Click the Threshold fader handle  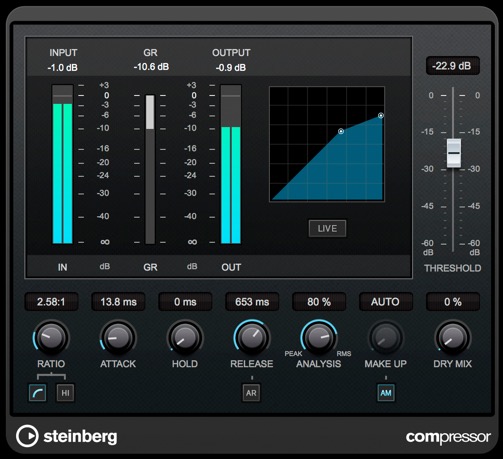tap(454, 153)
